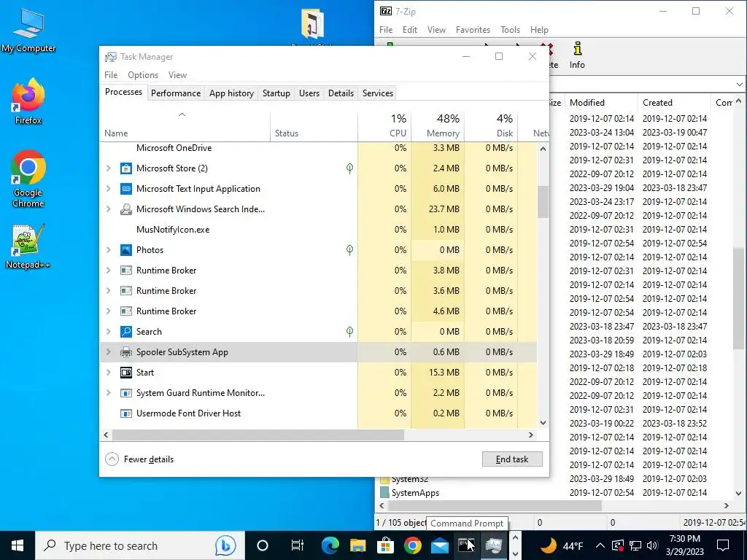Launch Microsoft Edge from the taskbar
747x560 pixels.
(330, 545)
